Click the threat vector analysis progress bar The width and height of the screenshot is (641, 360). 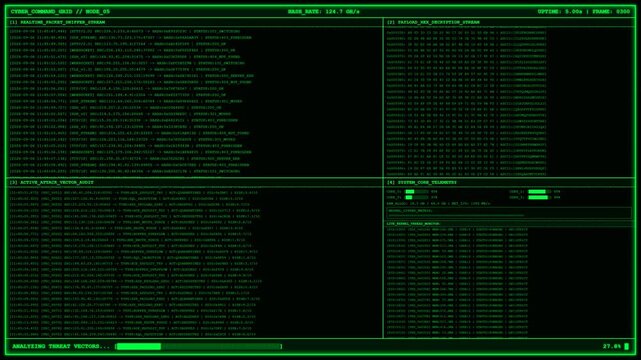pyautogui.click(x=199, y=347)
